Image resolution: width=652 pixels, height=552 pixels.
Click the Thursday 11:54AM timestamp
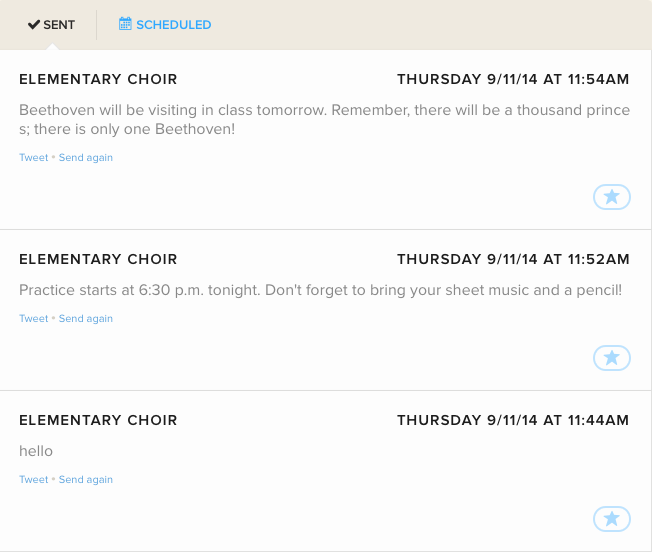pyautogui.click(x=513, y=79)
